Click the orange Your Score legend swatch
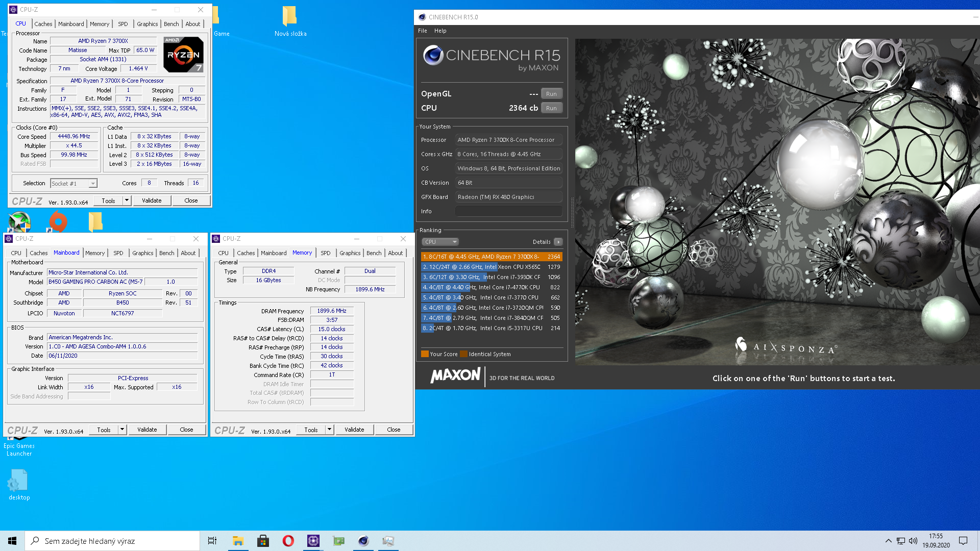Screen dimensions: 980x551 click(x=425, y=354)
